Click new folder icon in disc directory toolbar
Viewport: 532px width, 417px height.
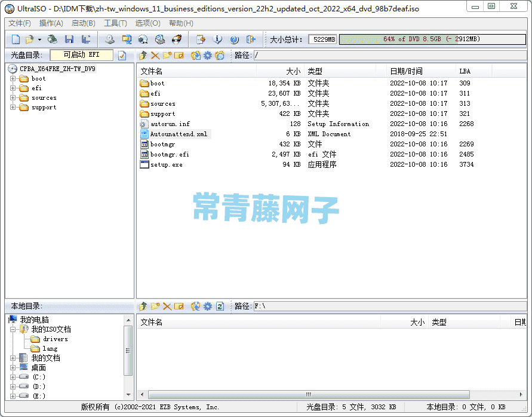(167, 56)
